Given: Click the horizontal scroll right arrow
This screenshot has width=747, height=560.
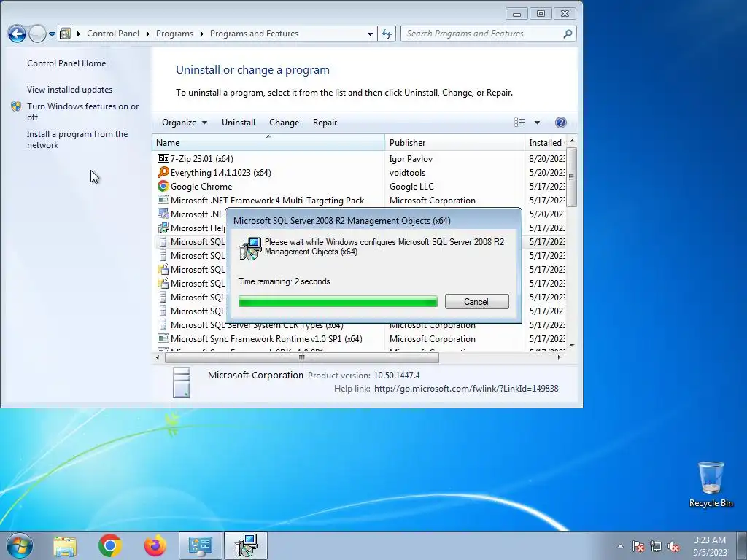Looking at the screenshot, I should point(560,357).
